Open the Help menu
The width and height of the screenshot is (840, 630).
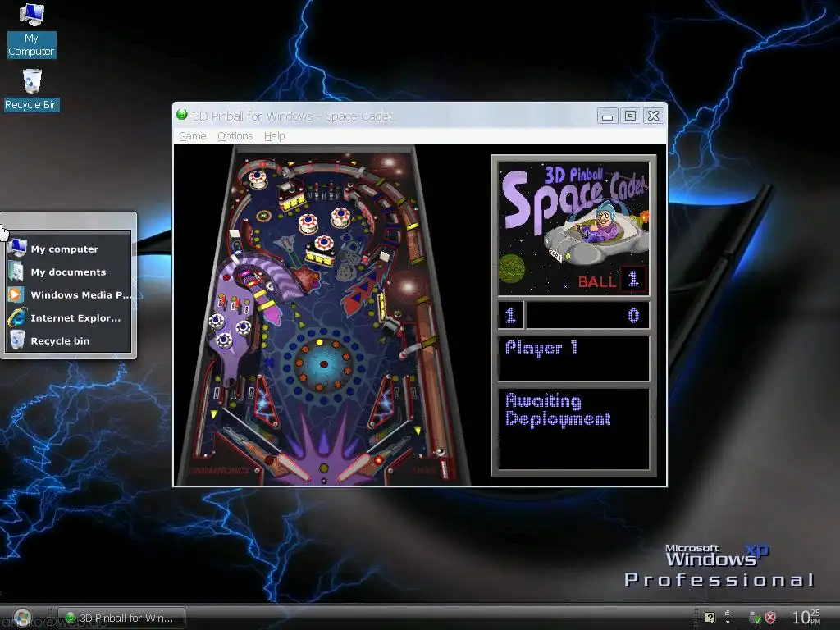coord(274,136)
